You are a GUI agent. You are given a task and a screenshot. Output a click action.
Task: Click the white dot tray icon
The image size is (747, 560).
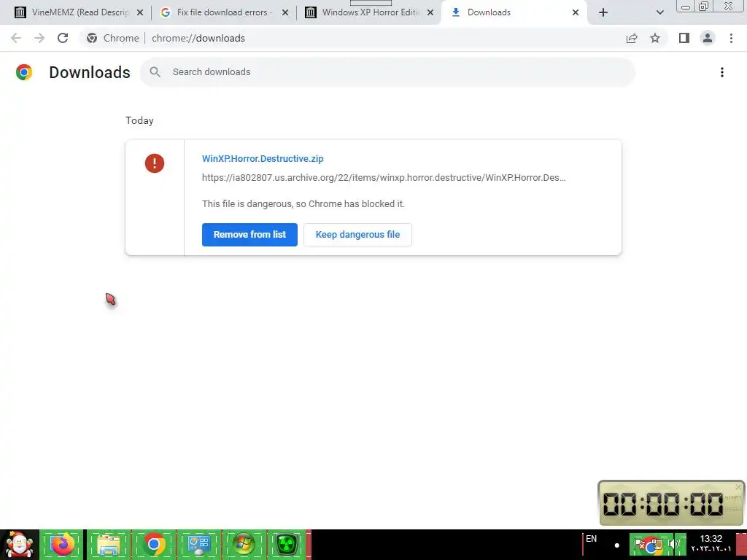click(617, 545)
